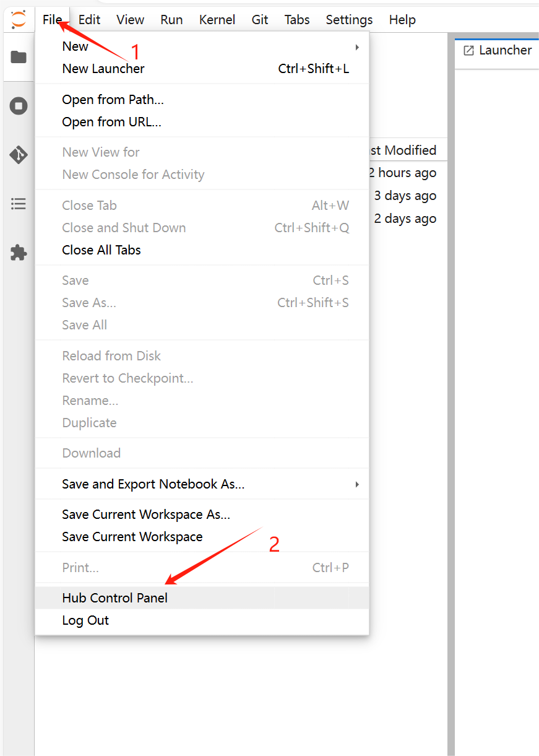
Task: Choose Close All Tabs option
Action: [101, 250]
